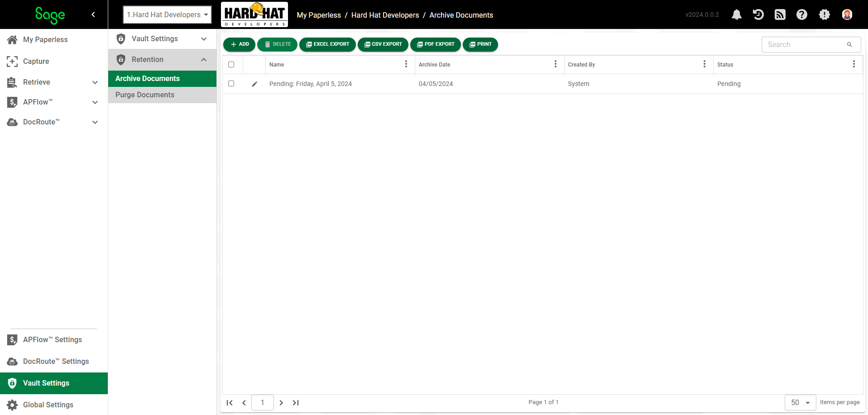Click the CSV Export button
The width and height of the screenshot is (868, 415).
[x=383, y=44]
